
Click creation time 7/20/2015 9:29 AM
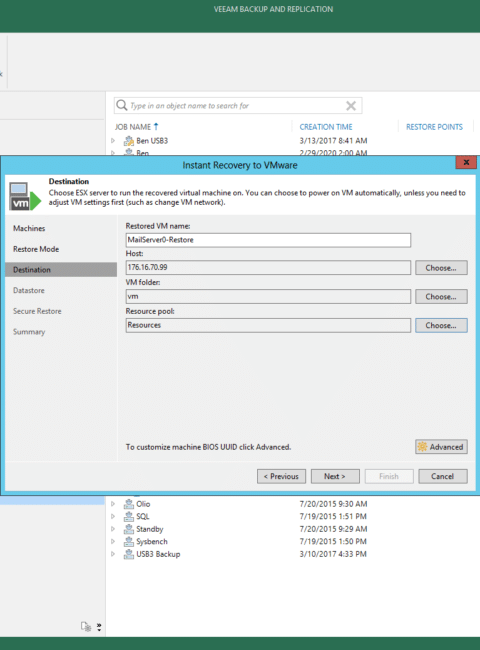(333, 529)
